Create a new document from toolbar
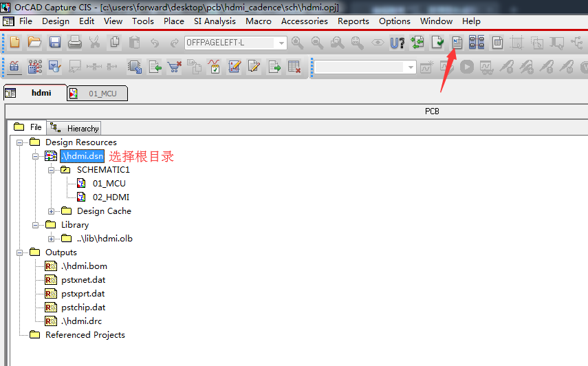588x366 pixels. [x=15, y=42]
